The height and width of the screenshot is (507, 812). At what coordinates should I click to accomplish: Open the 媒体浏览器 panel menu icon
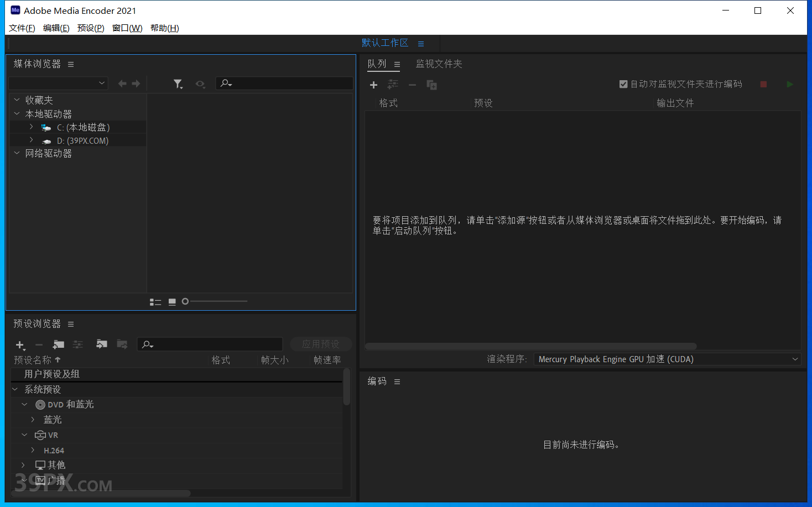[x=71, y=65]
